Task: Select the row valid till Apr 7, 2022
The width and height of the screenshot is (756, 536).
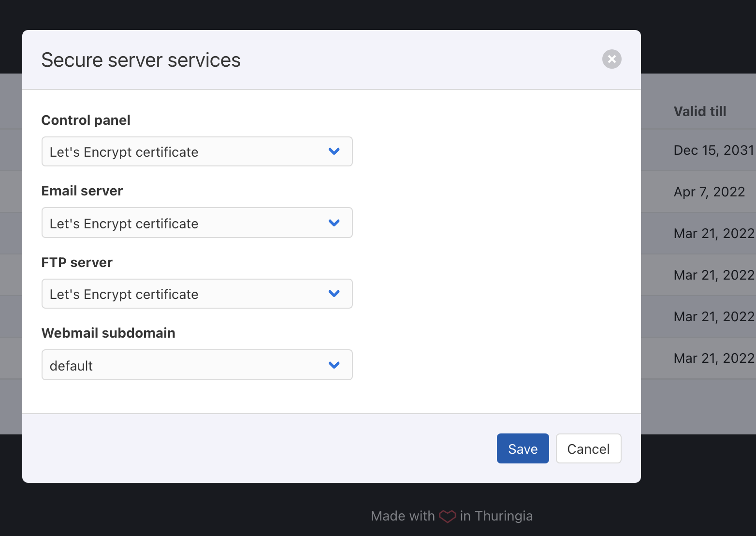Action: [x=709, y=192]
